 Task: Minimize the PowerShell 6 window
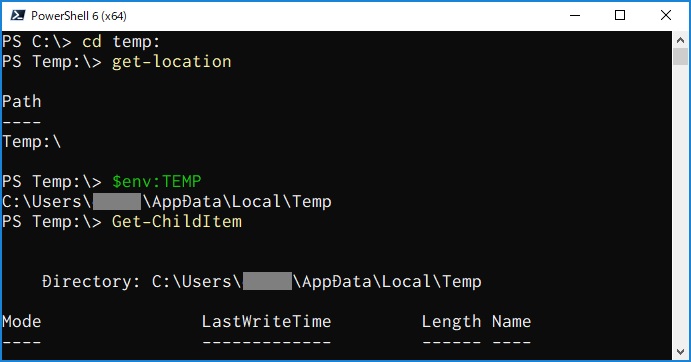[x=575, y=15]
